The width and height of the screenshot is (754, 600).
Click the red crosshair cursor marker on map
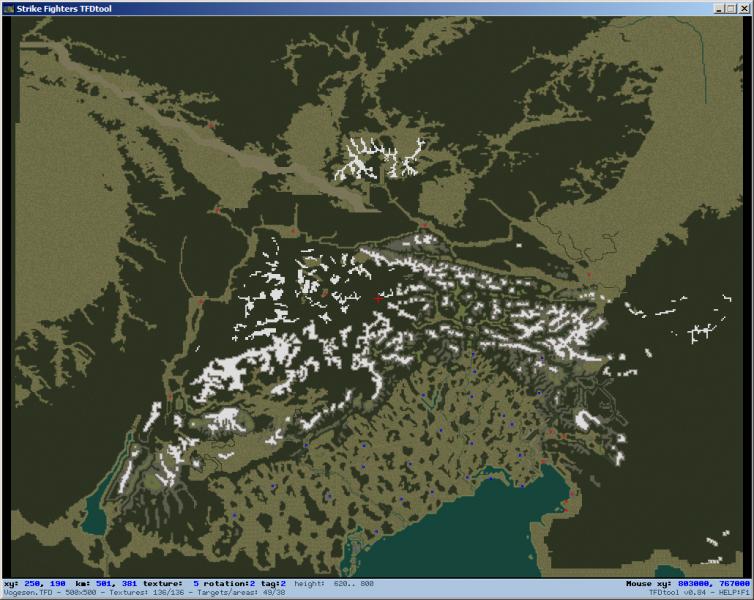[x=378, y=299]
